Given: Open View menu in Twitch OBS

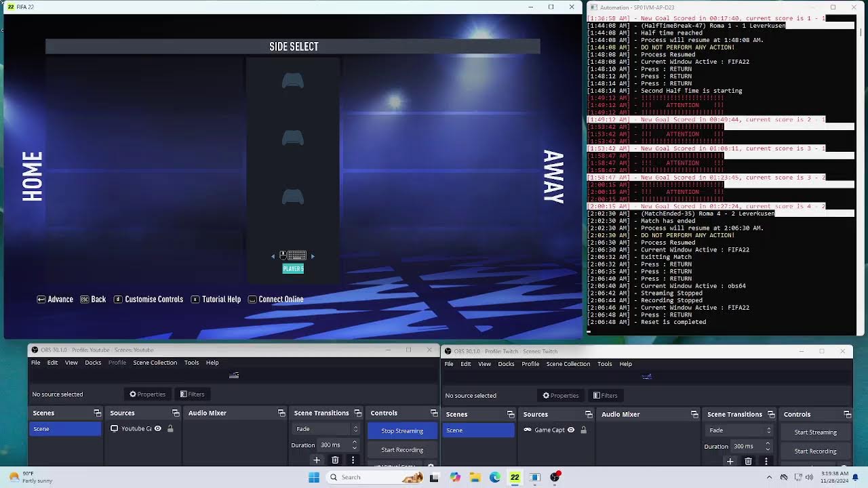Looking at the screenshot, I should coord(484,364).
